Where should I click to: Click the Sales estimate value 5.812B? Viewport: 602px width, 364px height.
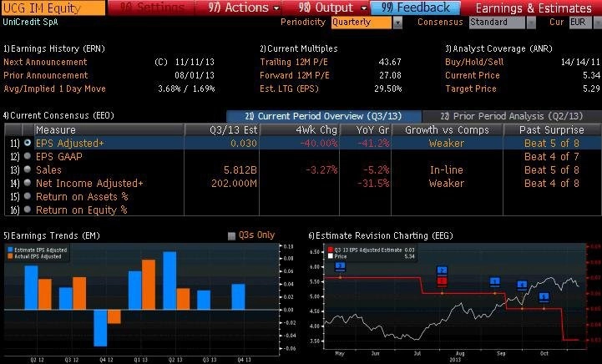click(240, 169)
